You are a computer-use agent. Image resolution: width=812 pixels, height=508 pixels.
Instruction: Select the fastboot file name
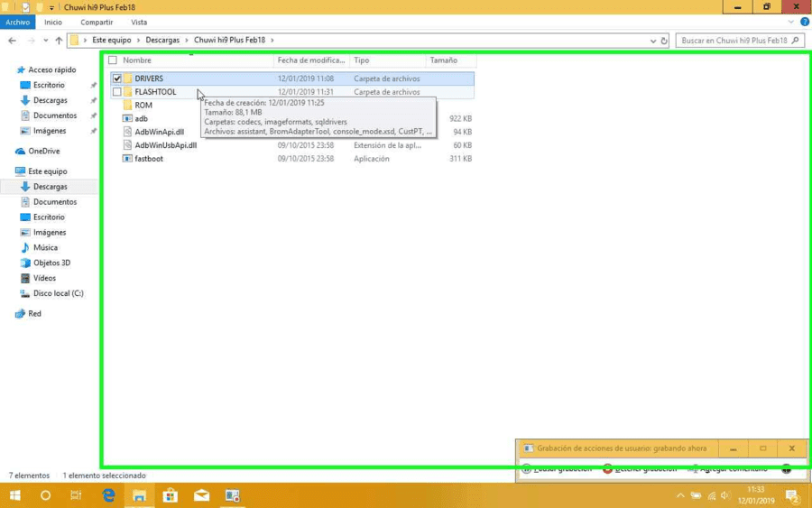tap(149, 159)
